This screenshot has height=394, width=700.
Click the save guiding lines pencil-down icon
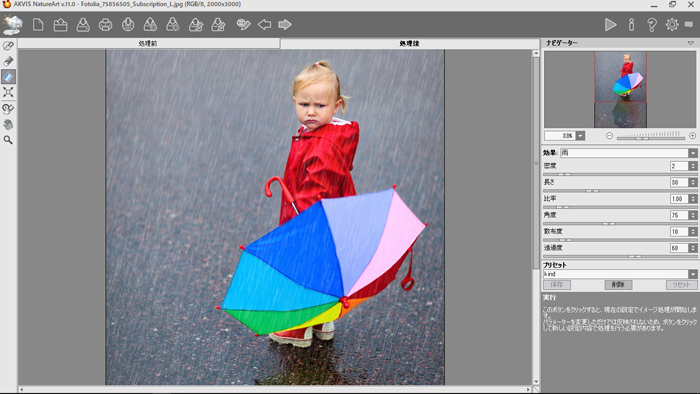(218, 25)
